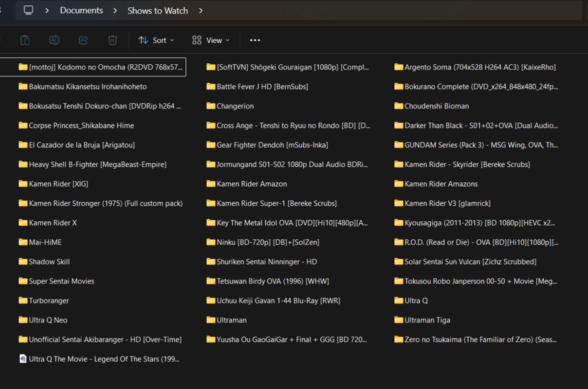Screen dimensions: 588x389
Task: Click folder icon of Ultraman
Action: pos(211,320)
